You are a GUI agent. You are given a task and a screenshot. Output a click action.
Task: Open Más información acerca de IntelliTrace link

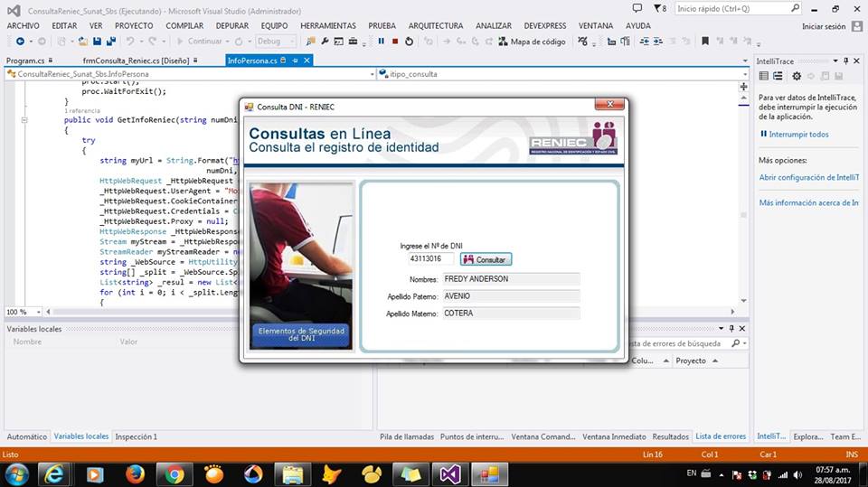(808, 203)
